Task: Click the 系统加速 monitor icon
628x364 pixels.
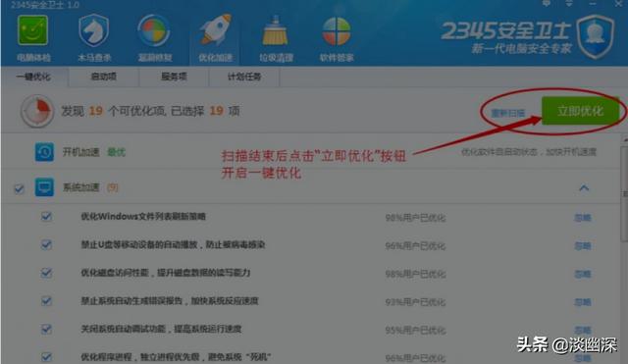Action: click(44, 187)
